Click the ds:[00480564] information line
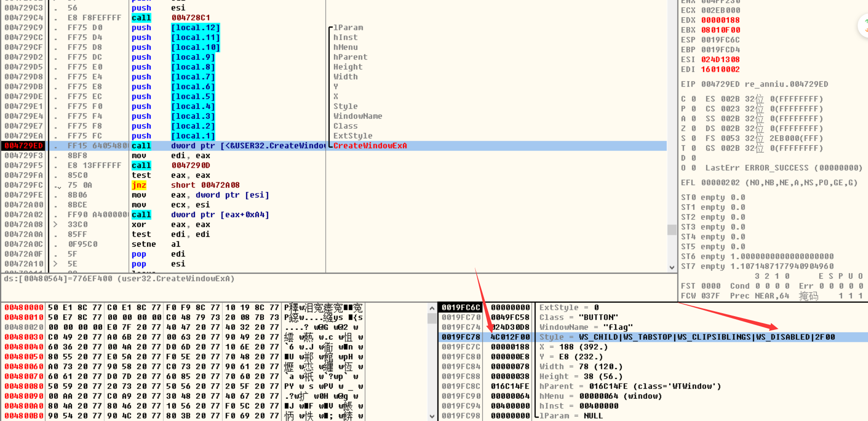This screenshot has height=421, width=868. 119,279
